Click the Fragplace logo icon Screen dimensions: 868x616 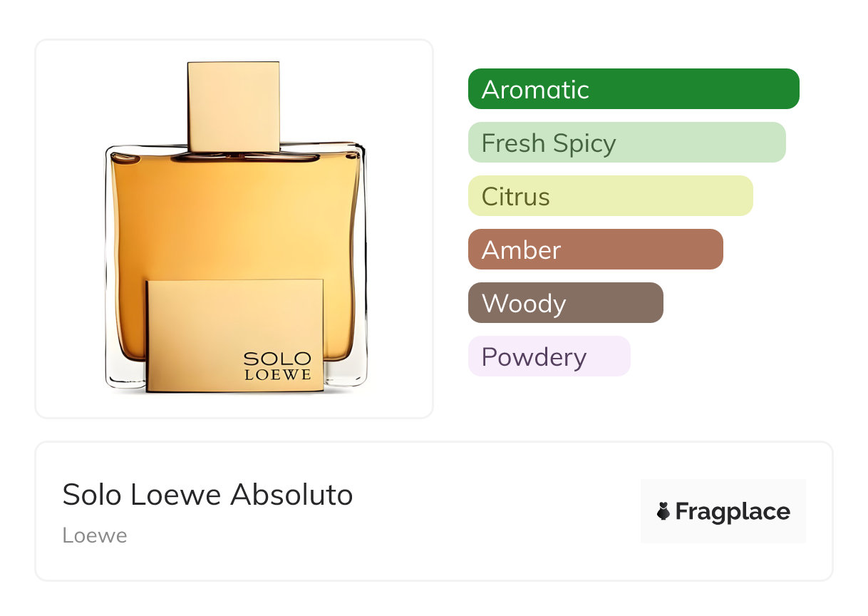(663, 511)
